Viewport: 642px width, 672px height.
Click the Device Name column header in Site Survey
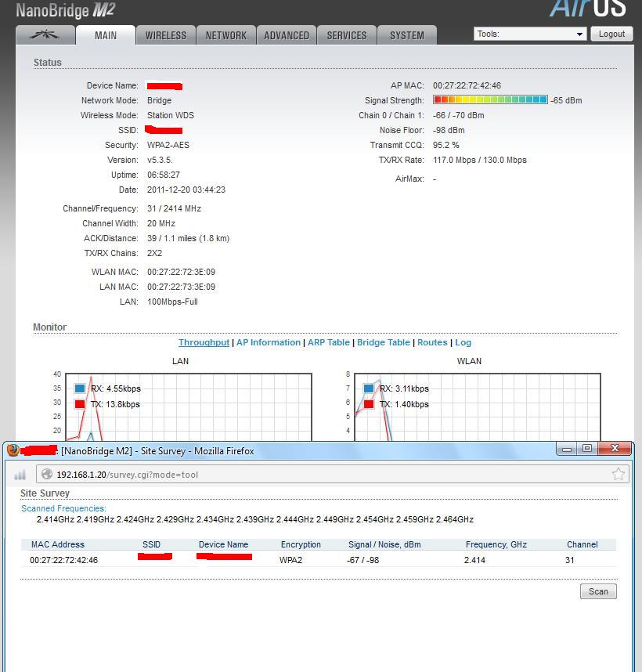pos(224,544)
